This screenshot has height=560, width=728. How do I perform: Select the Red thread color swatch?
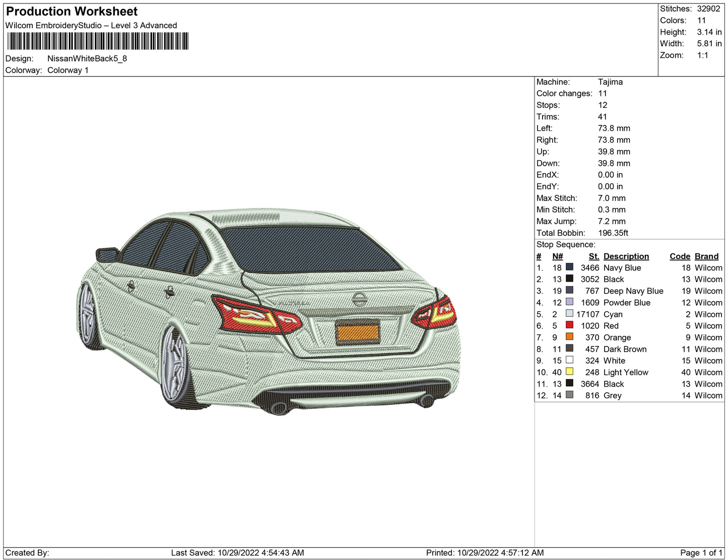click(569, 325)
